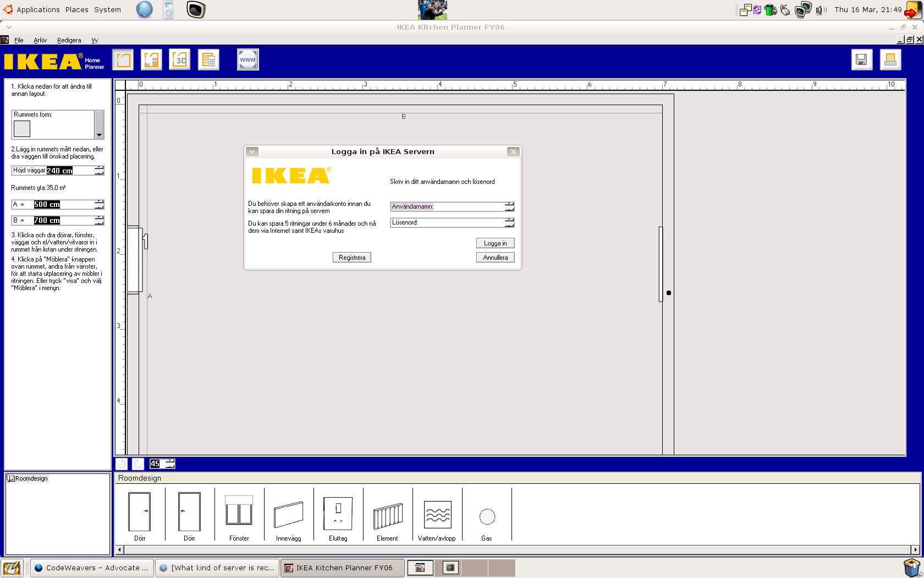
Task: Click the A dimension value field
Action: point(47,204)
